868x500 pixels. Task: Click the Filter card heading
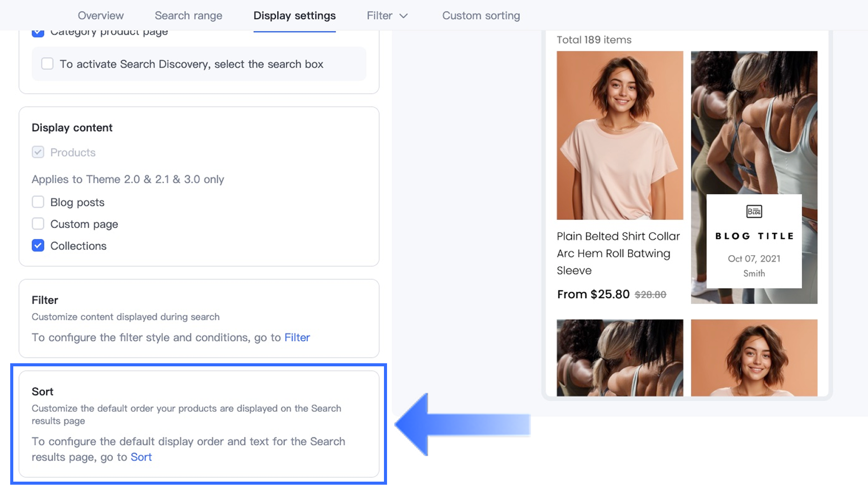[x=45, y=300]
